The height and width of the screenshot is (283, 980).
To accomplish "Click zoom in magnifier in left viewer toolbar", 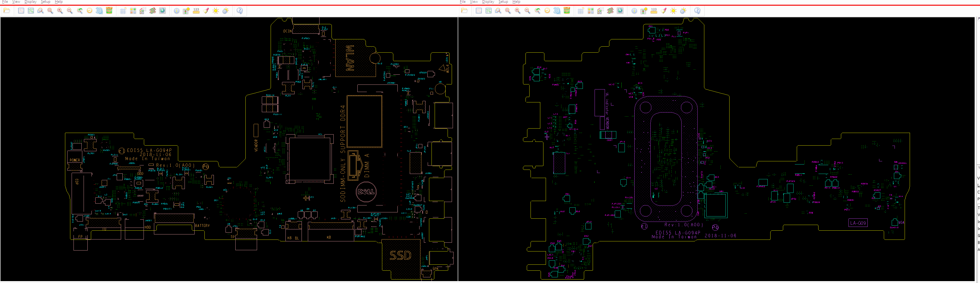I will pyautogui.click(x=60, y=11).
